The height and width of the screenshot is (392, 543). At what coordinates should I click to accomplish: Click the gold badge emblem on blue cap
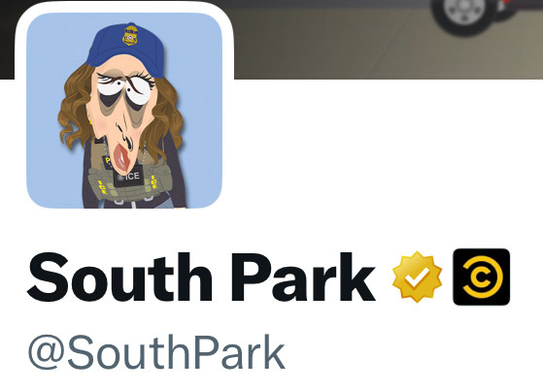[x=130, y=35]
